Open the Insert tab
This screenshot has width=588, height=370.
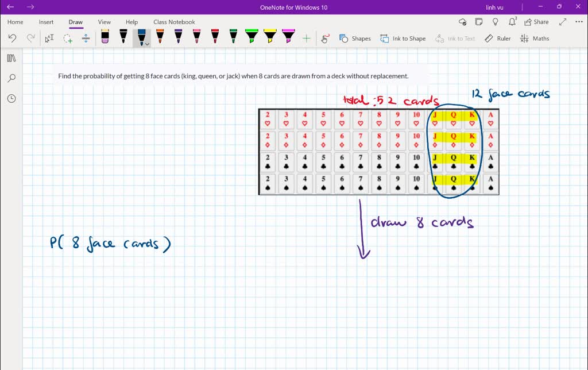tap(46, 22)
